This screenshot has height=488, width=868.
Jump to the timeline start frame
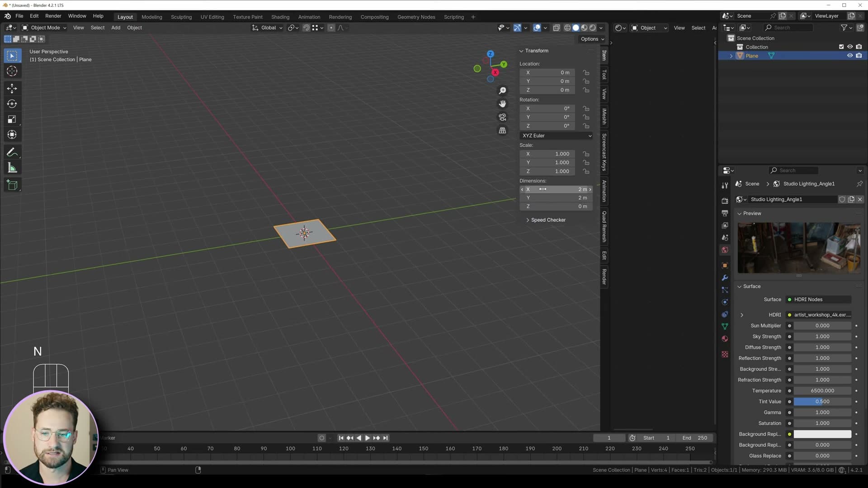341,438
